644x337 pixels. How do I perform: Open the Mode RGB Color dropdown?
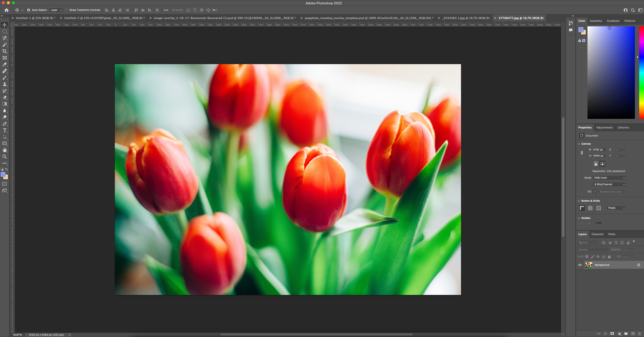pyautogui.click(x=609, y=178)
